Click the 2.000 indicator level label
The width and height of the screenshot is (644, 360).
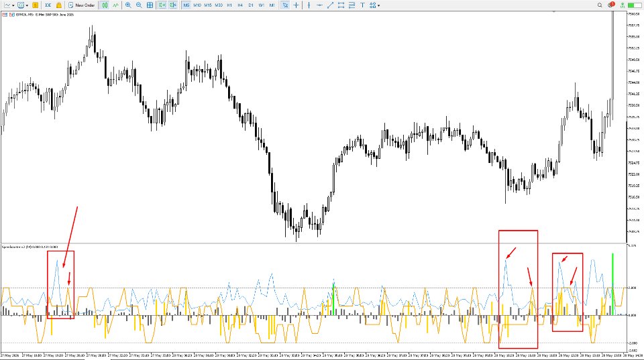pos(633,288)
